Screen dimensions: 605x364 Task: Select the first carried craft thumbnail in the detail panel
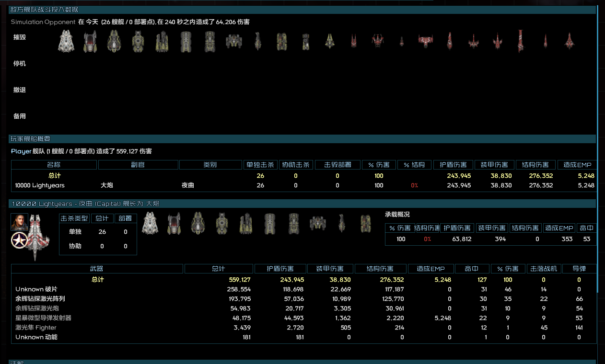(150, 224)
